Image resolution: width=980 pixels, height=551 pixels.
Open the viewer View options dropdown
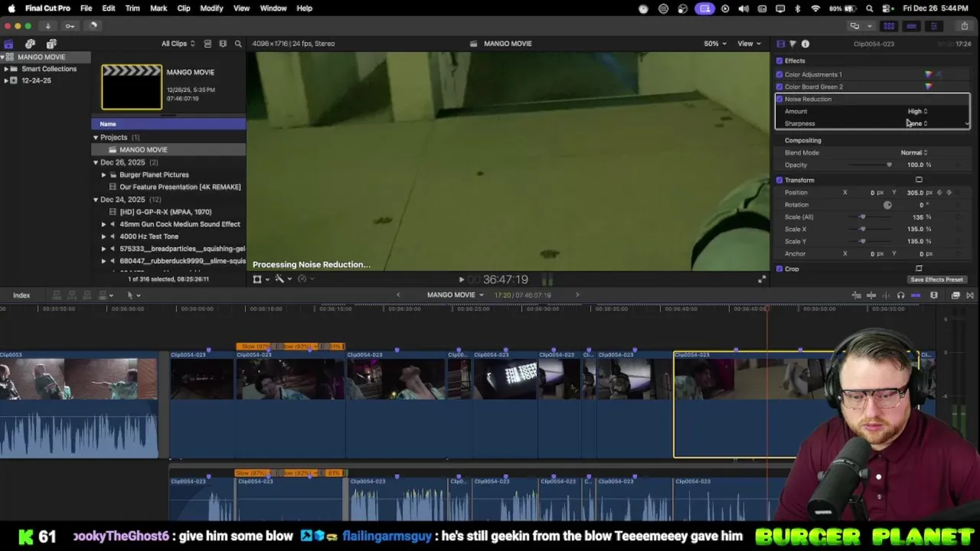[748, 44]
